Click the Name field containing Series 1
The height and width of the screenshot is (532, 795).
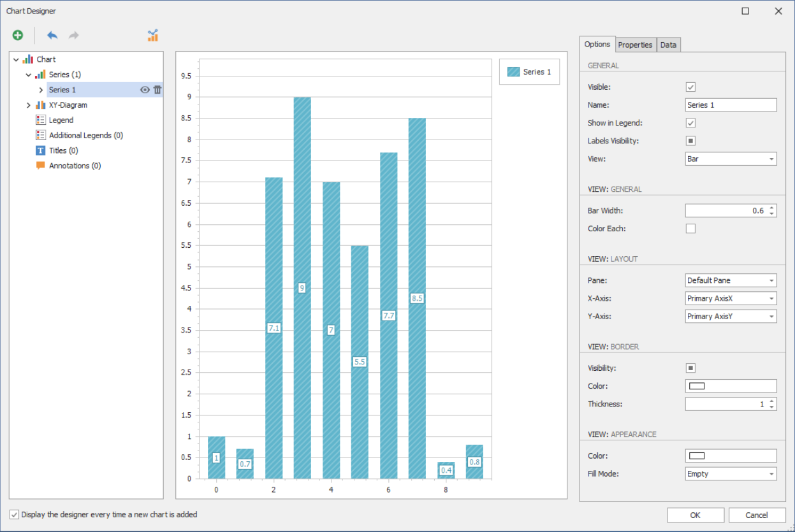pyautogui.click(x=731, y=104)
